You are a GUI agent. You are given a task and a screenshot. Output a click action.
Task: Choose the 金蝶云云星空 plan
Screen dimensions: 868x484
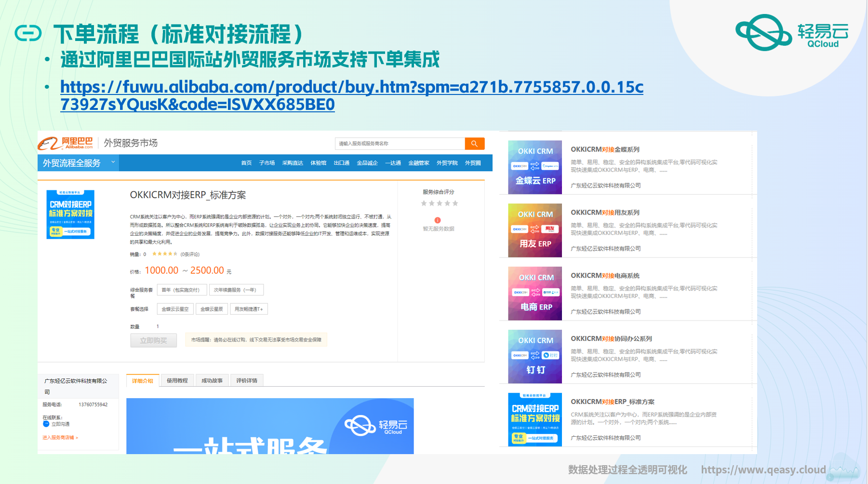click(x=175, y=309)
